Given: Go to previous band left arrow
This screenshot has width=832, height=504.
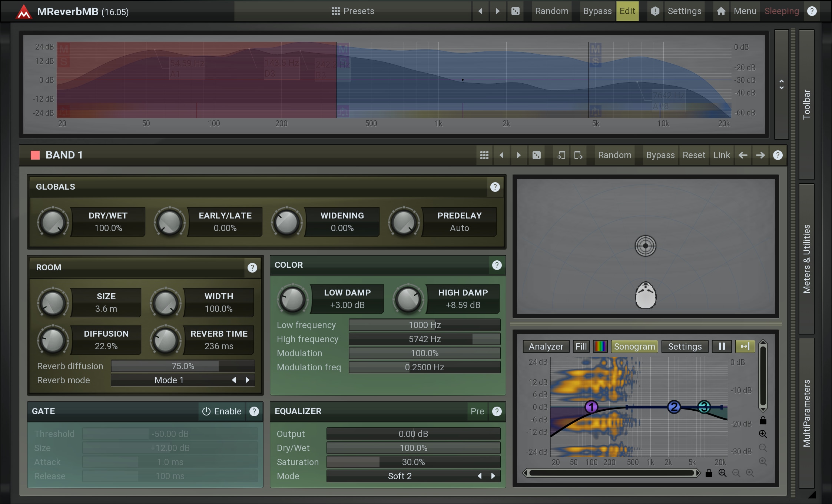Looking at the screenshot, I should [743, 155].
